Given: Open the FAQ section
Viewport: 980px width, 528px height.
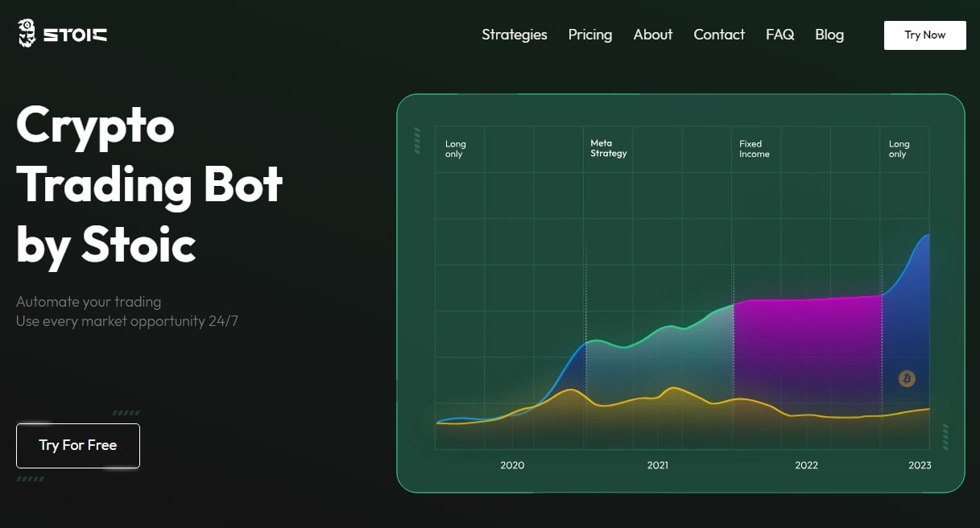Looking at the screenshot, I should pos(780,35).
